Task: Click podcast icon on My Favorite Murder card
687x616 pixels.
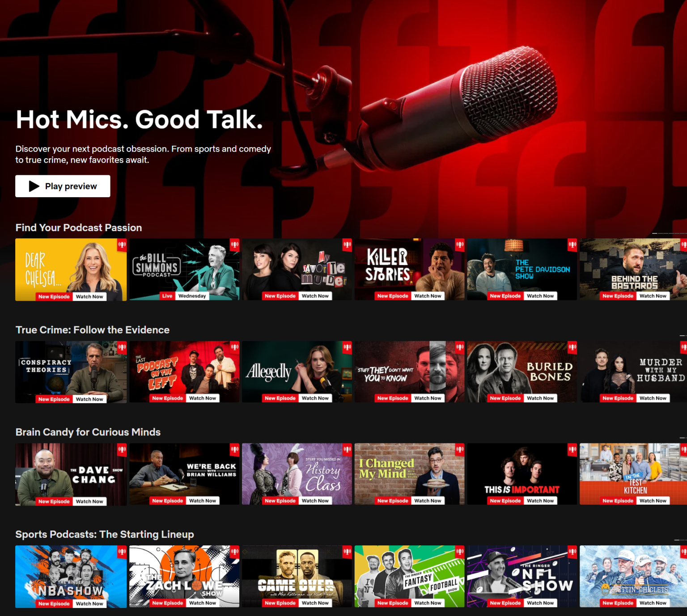Action: [x=348, y=244]
